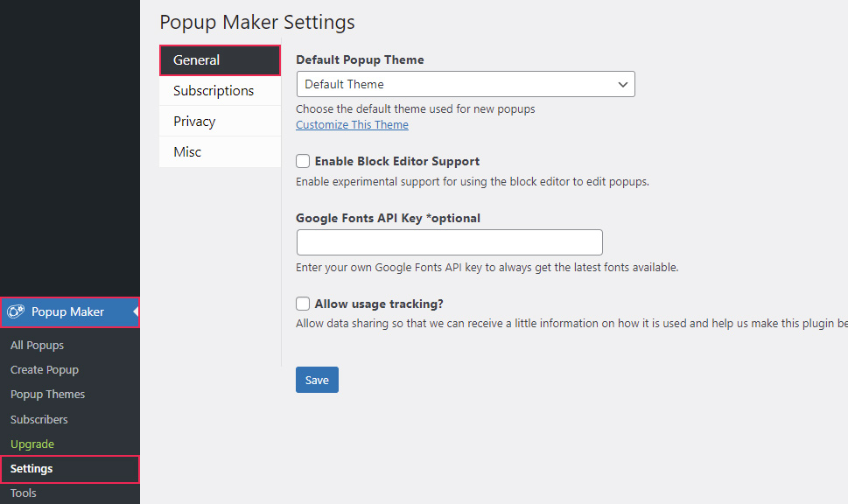
Task: Open Customize This Theme link
Action: point(352,124)
